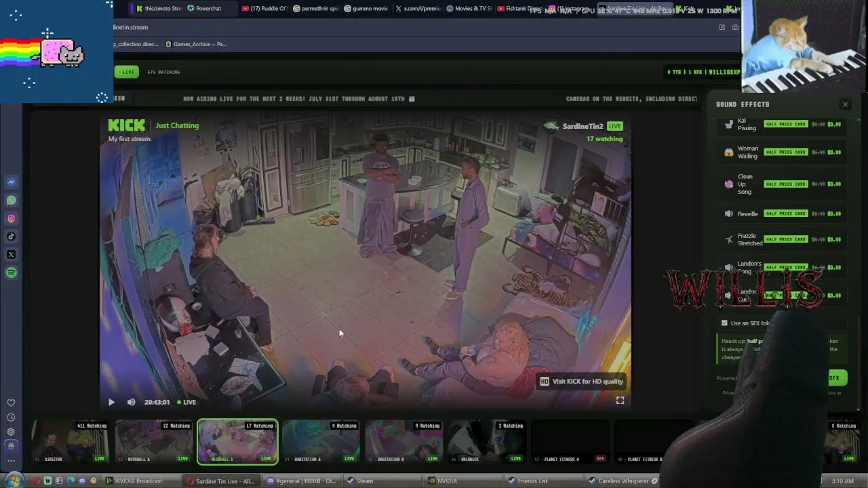Mute the video player volume
Screen dimensions: 868x488
point(131,402)
